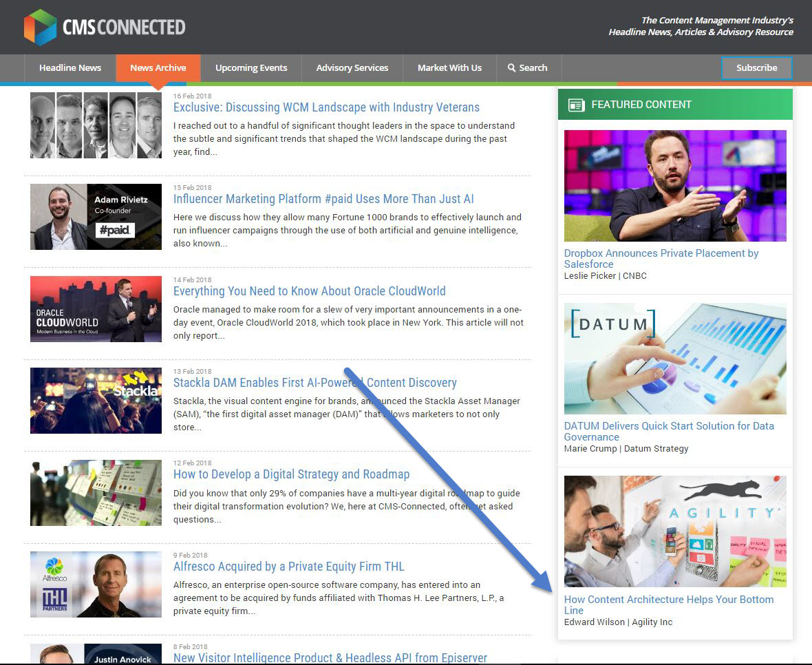
Task: Navigate to Market With Us
Action: tap(449, 67)
